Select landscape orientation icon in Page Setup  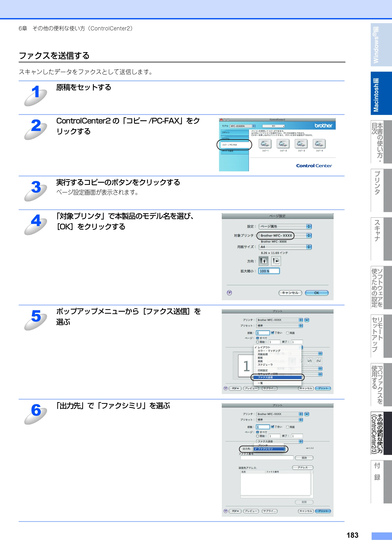click(276, 261)
